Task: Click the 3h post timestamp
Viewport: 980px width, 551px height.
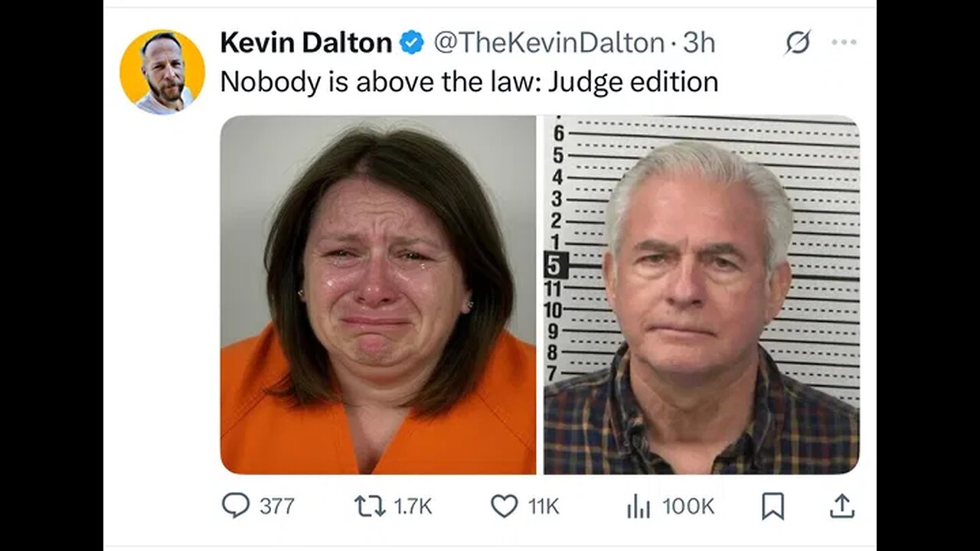Action: tap(699, 43)
